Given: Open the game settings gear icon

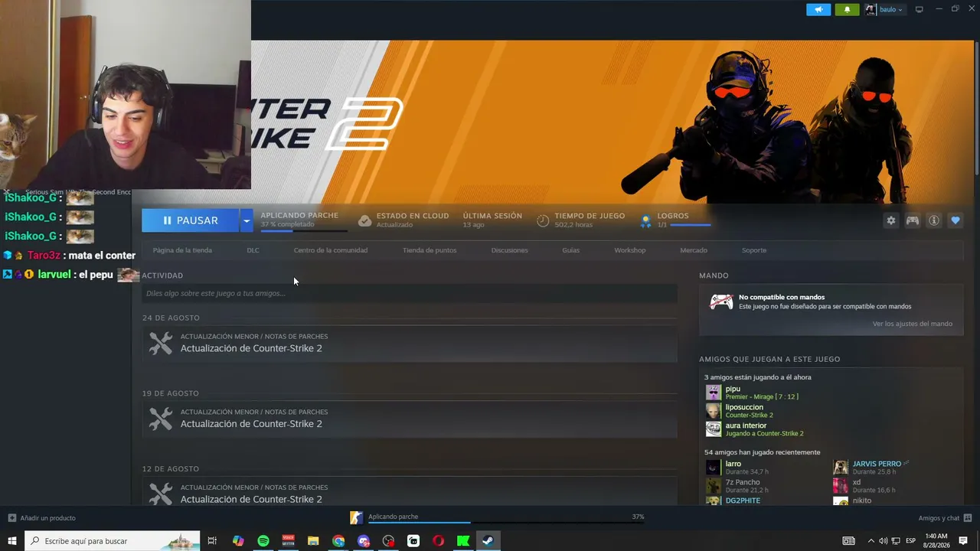Looking at the screenshot, I should tap(891, 220).
